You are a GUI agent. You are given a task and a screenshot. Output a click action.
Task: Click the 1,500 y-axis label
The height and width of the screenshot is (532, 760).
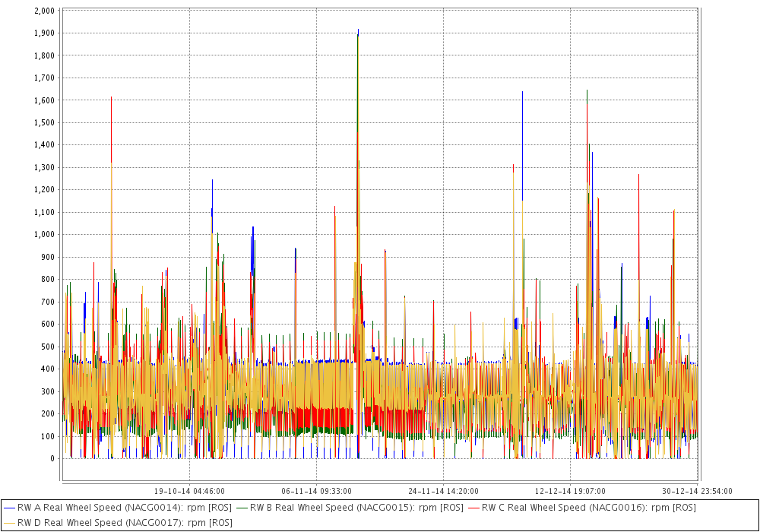click(45, 122)
